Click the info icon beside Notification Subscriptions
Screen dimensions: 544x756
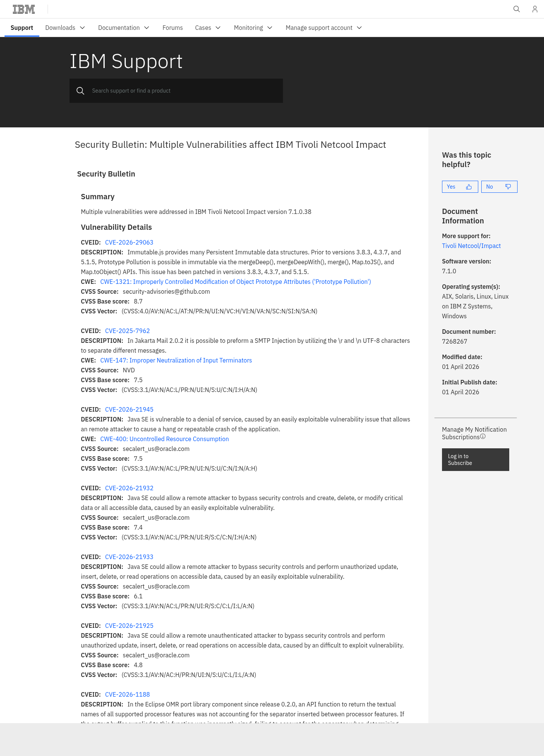(483, 437)
